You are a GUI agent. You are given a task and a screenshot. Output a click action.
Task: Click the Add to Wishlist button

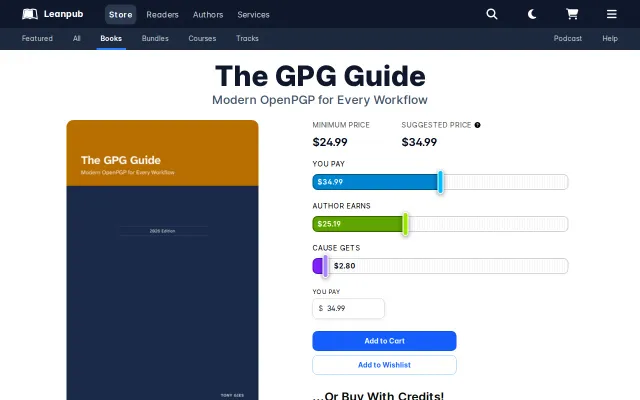[384, 365]
